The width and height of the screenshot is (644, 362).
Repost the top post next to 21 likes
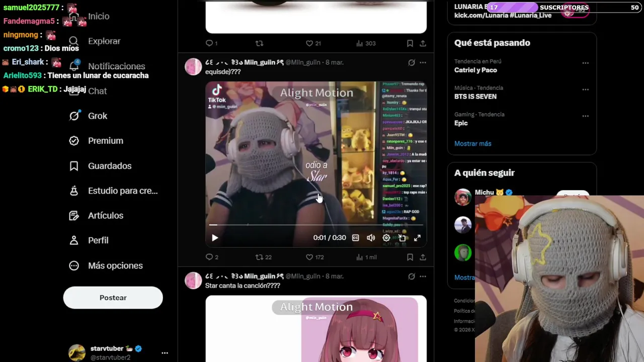(x=260, y=43)
